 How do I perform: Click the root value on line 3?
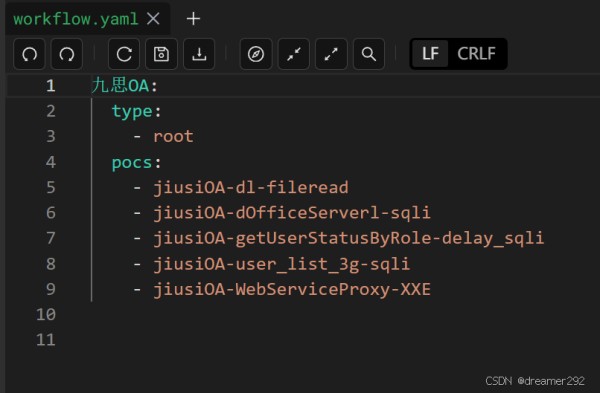click(173, 137)
